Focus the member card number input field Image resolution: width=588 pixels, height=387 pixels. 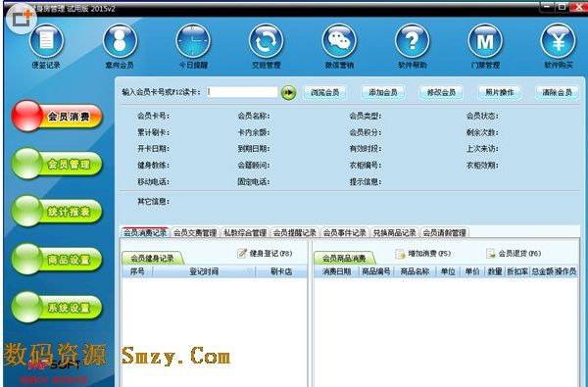coord(242,92)
